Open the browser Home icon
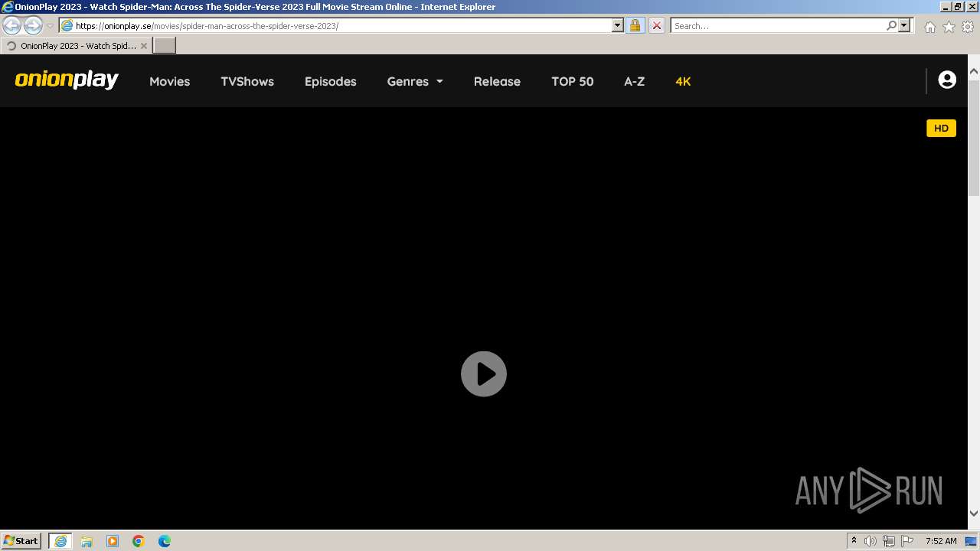 (929, 27)
